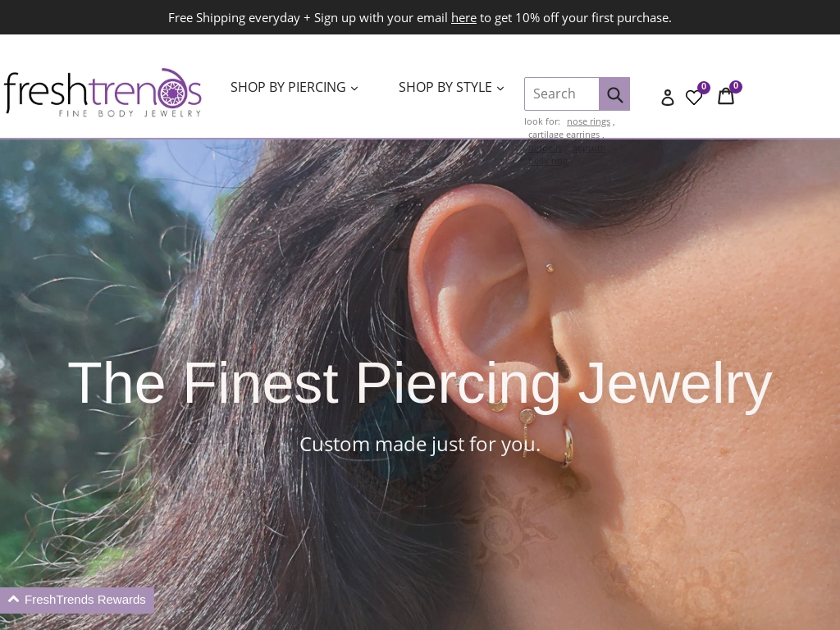This screenshot has height=630, width=840.
Task: Open the shopping bag cart icon
Action: click(x=726, y=96)
